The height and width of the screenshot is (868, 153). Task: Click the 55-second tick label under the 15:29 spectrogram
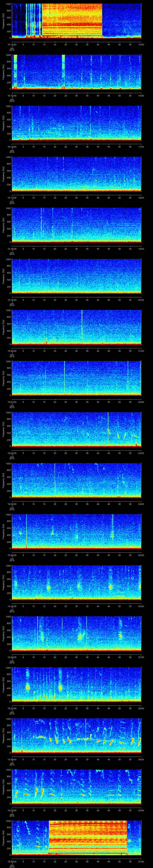pos(130,810)
